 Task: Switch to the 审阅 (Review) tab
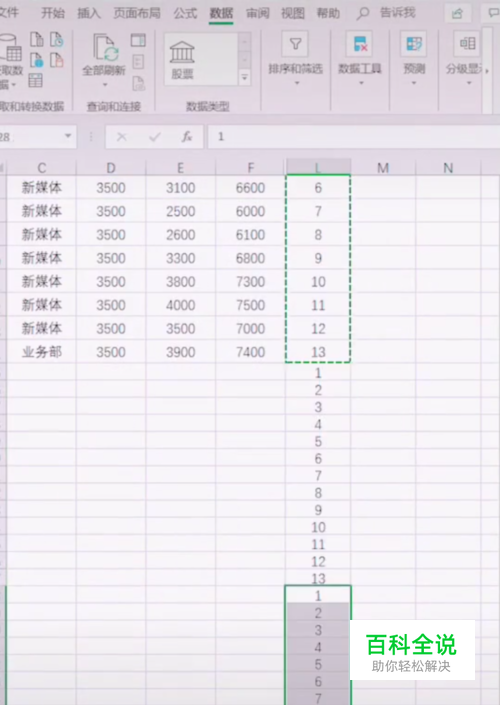pos(257,13)
